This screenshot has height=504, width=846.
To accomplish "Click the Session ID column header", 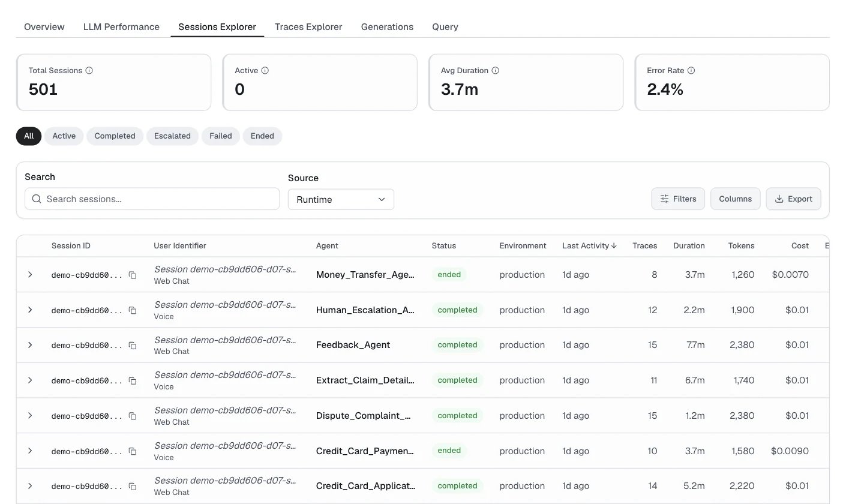I will 71,245.
